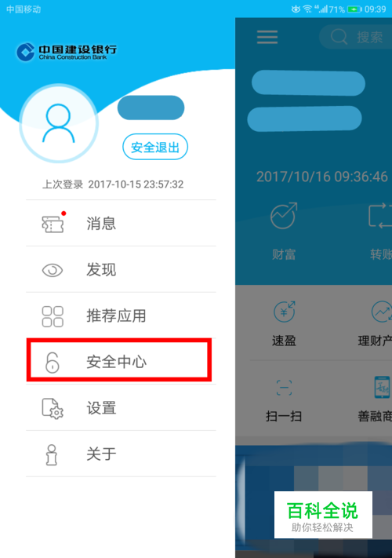The width and height of the screenshot is (392, 558).
Task: Tap the 发现 discover label
Action: click(101, 270)
